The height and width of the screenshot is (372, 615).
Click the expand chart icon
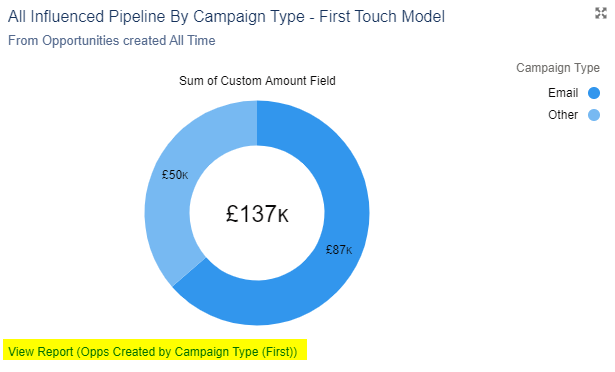(x=600, y=13)
